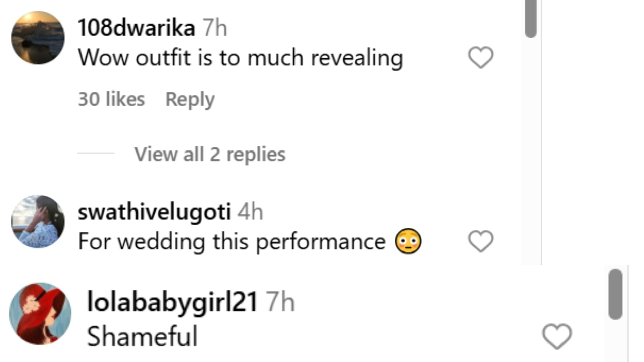Reply to 108dwarika's comment

(x=190, y=99)
